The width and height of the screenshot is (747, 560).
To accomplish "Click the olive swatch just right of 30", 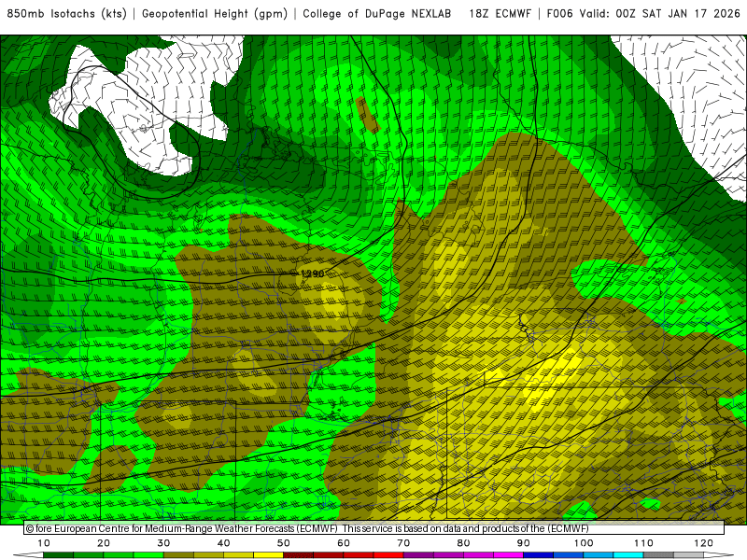I will tap(178, 555).
